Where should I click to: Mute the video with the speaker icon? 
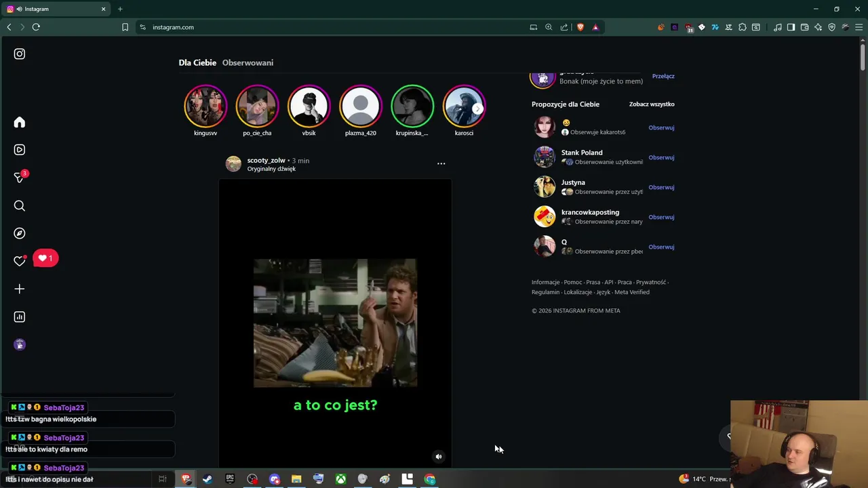coord(438,456)
